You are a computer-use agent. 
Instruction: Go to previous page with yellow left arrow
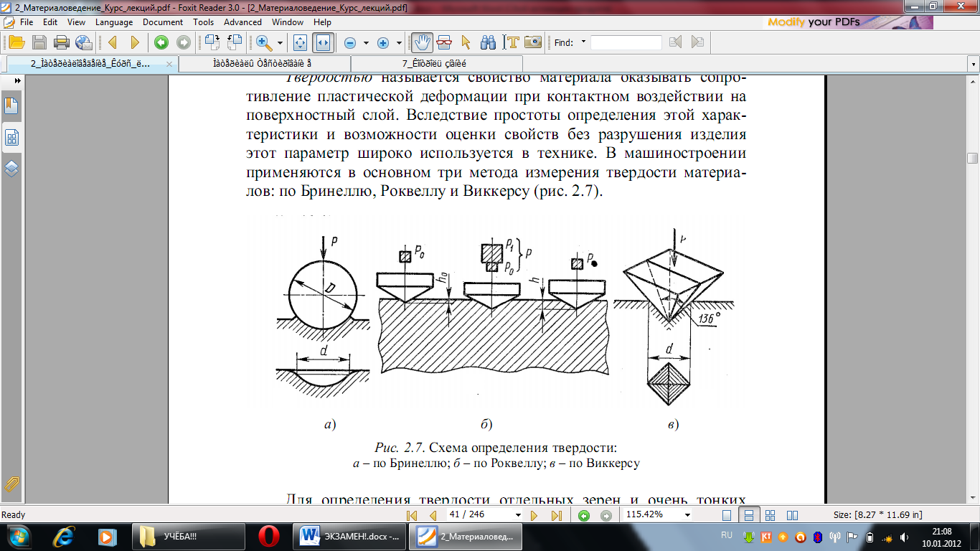pyautogui.click(x=113, y=42)
